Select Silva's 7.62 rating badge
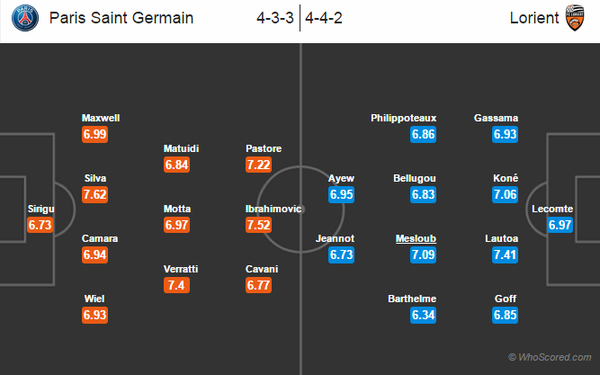The width and height of the screenshot is (600, 375). pos(95,194)
